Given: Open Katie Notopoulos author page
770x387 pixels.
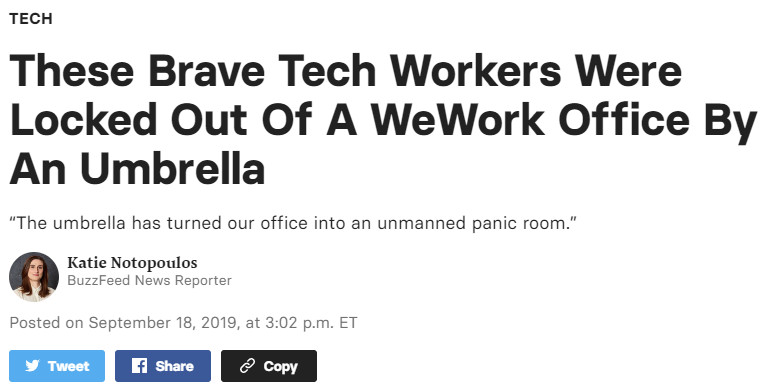Looking at the screenshot, I should pyautogui.click(x=132, y=263).
